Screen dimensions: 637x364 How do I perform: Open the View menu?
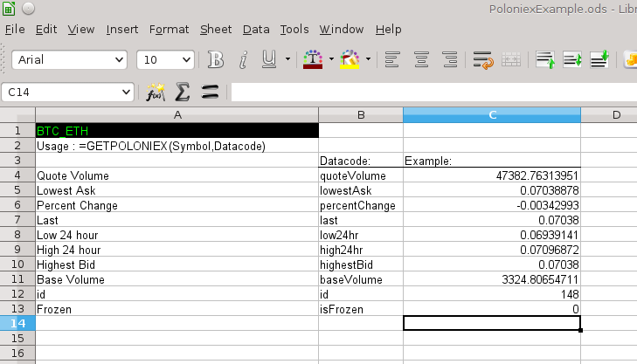[x=81, y=29]
